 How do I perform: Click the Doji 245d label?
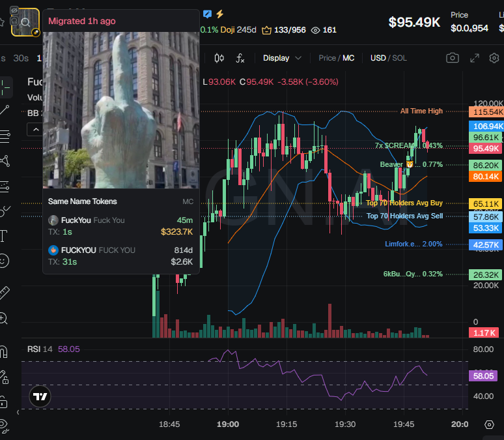[x=238, y=30]
